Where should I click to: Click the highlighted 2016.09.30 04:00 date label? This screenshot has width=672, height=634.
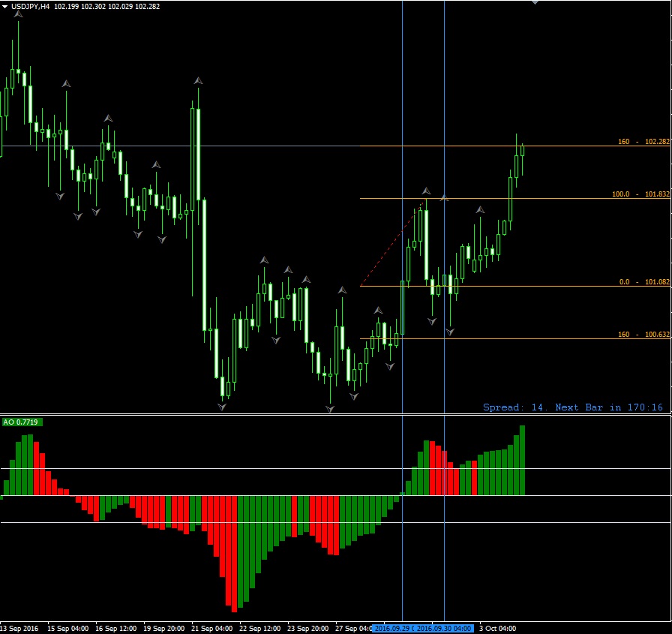[444, 629]
